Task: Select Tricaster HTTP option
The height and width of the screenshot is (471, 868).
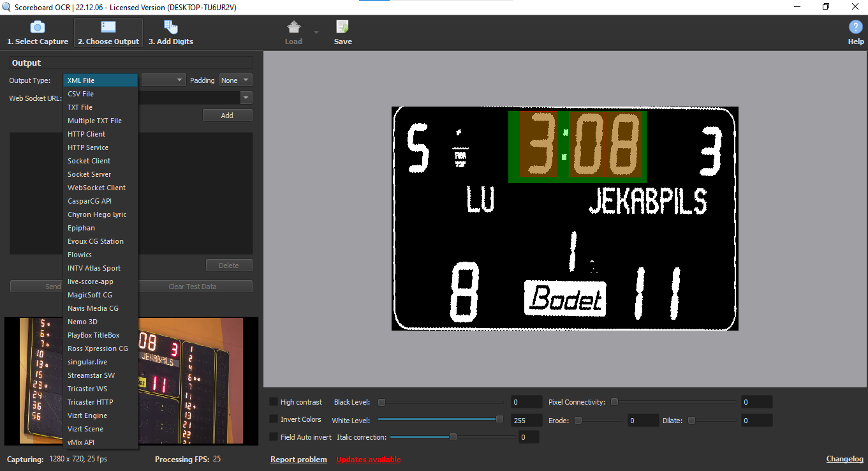Action: [x=100, y=402]
